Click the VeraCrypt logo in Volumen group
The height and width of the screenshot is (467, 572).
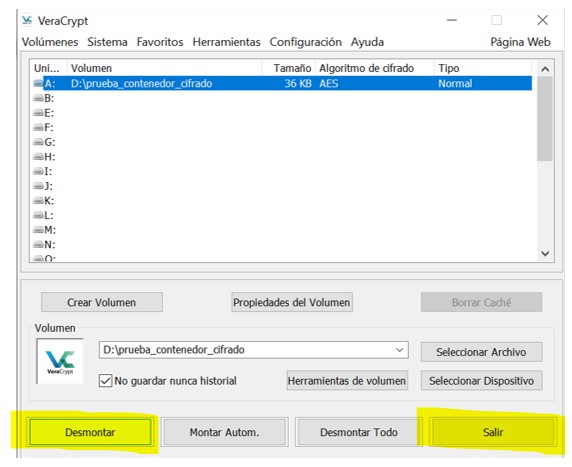(60, 361)
